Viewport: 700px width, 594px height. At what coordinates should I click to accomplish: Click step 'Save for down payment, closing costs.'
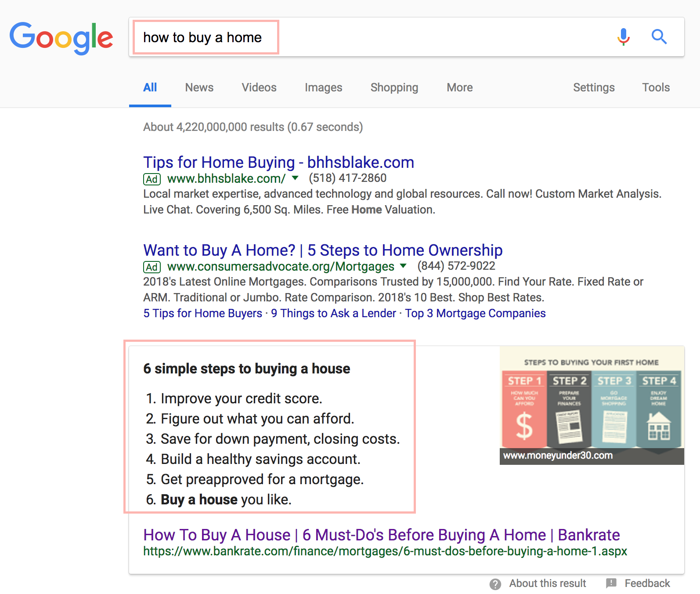280,439
